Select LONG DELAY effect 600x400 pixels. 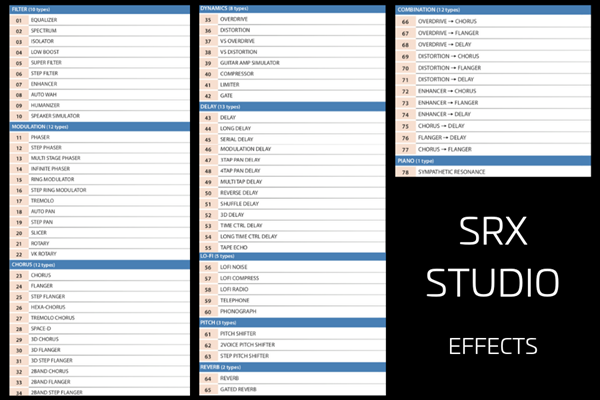coord(292,129)
